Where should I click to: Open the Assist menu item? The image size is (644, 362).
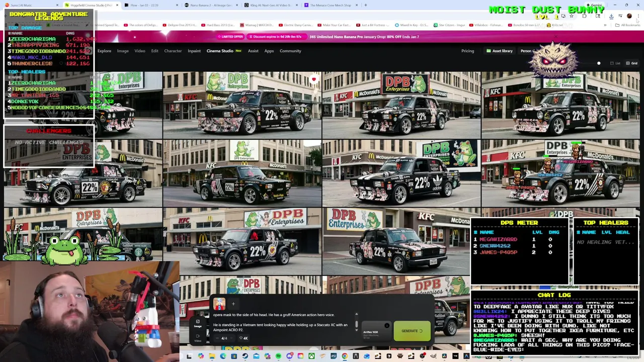click(x=253, y=51)
